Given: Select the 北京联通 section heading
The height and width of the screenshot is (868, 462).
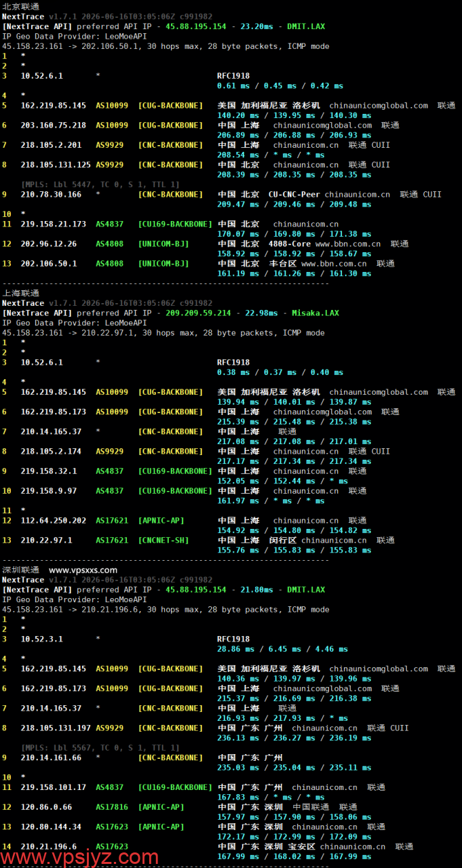Looking at the screenshot, I should pyautogui.click(x=21, y=7).
